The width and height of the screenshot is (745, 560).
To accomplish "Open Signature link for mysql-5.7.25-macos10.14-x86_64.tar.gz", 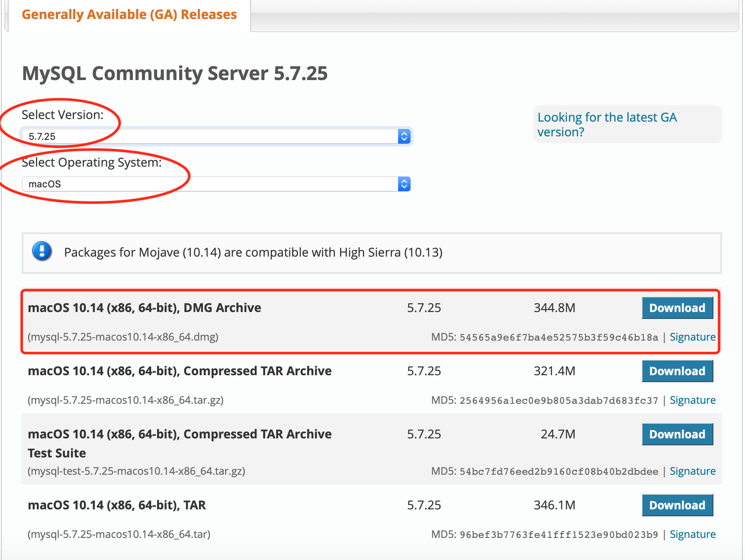I will point(693,400).
